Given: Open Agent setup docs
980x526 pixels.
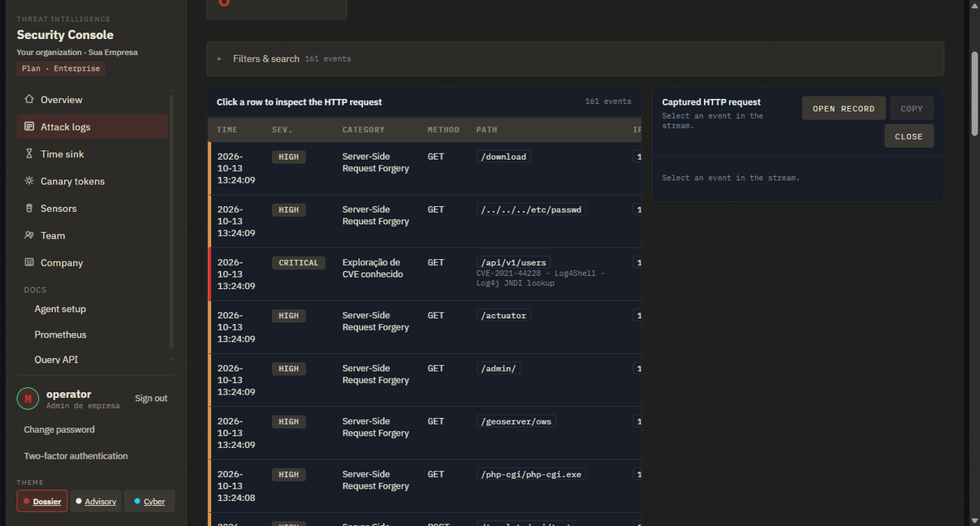Looking at the screenshot, I should [60, 309].
